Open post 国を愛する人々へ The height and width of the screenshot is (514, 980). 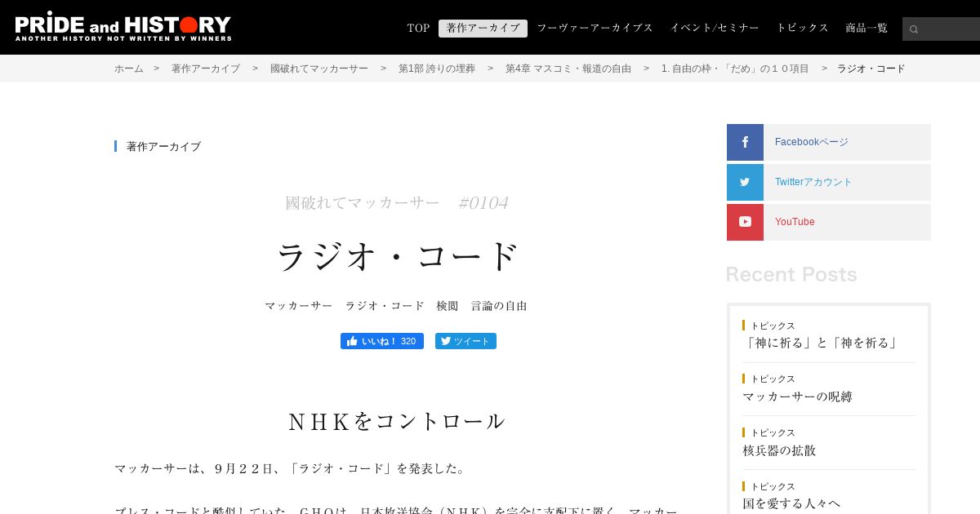[x=791, y=504]
